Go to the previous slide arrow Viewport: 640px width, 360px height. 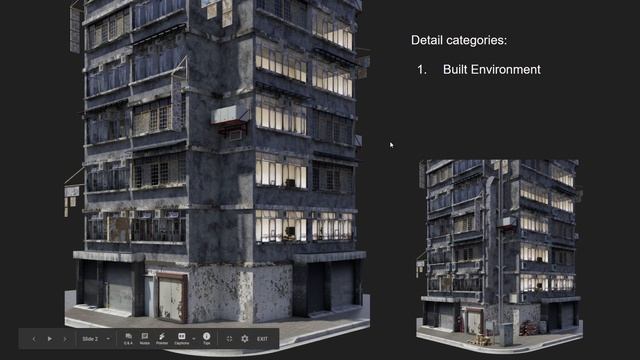[34, 339]
